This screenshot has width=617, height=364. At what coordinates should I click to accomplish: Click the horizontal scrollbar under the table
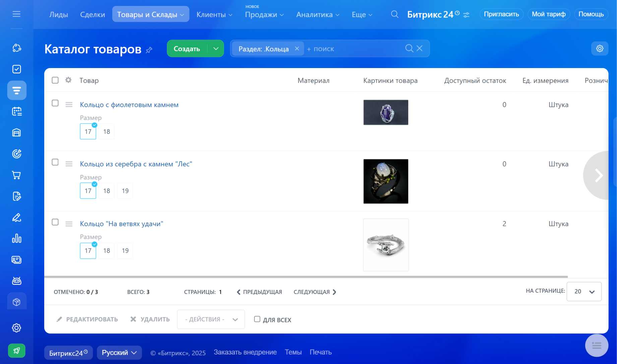(306, 277)
